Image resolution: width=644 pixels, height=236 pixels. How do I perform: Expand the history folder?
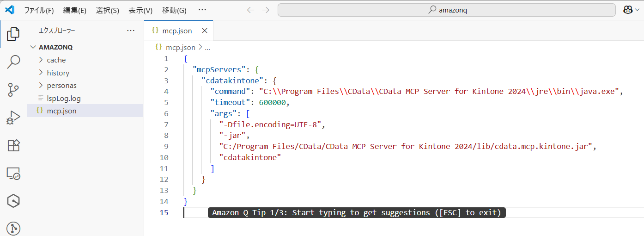pos(58,73)
